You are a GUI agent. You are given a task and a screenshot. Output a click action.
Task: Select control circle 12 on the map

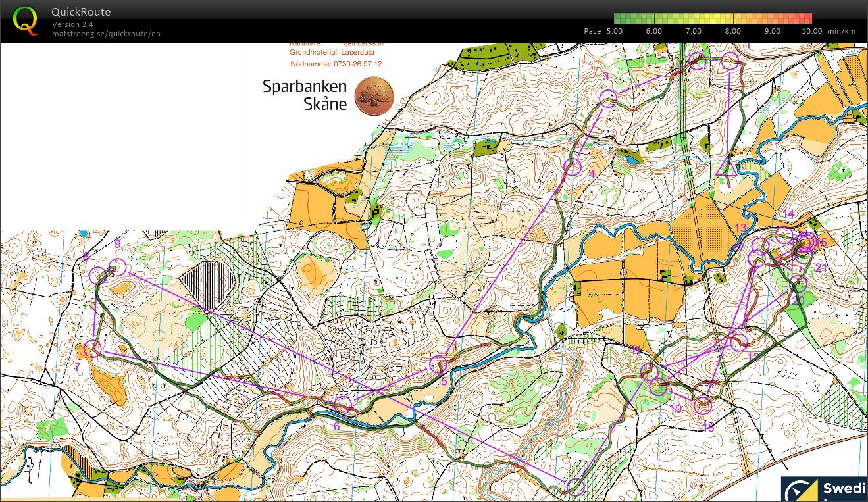click(x=739, y=341)
